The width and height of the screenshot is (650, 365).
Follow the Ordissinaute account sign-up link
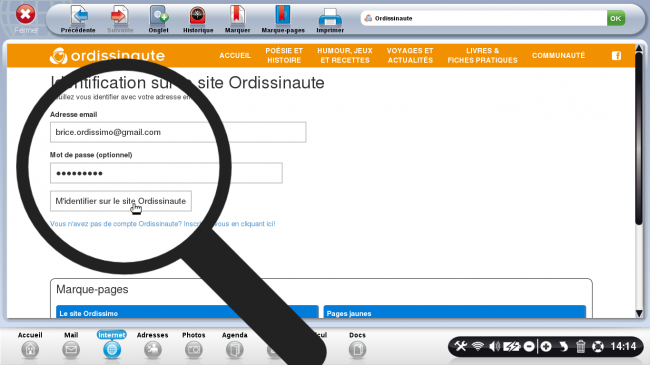162,224
